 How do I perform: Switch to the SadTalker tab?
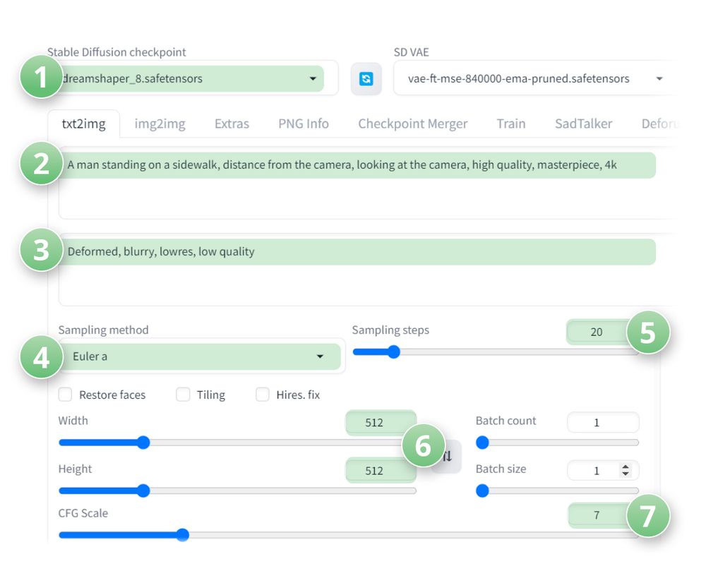pos(583,124)
